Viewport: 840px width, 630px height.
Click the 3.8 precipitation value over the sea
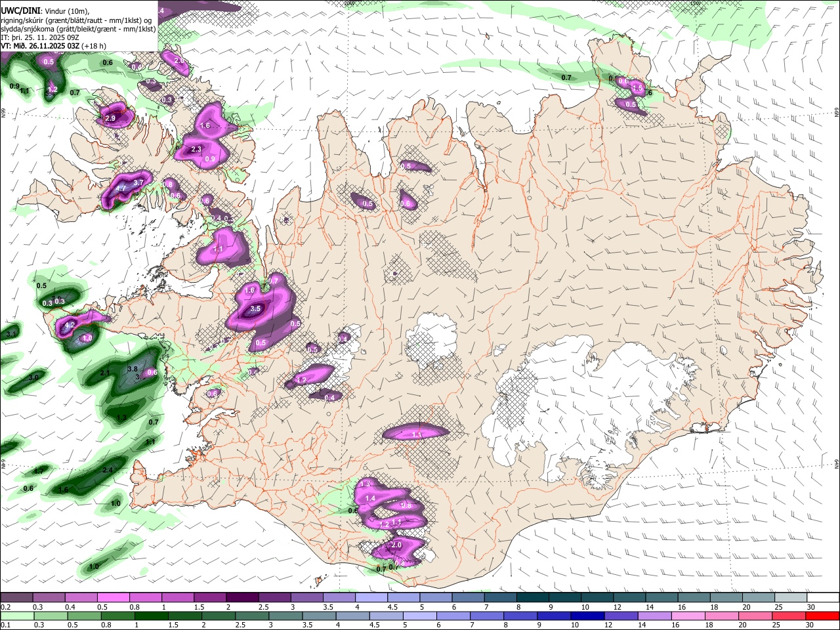tap(132, 369)
